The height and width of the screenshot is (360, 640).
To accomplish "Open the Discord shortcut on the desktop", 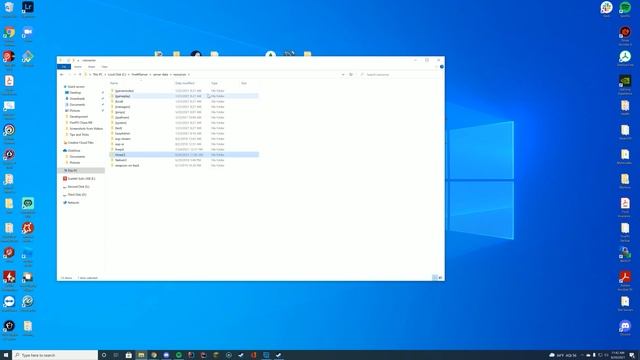I will [625, 328].
